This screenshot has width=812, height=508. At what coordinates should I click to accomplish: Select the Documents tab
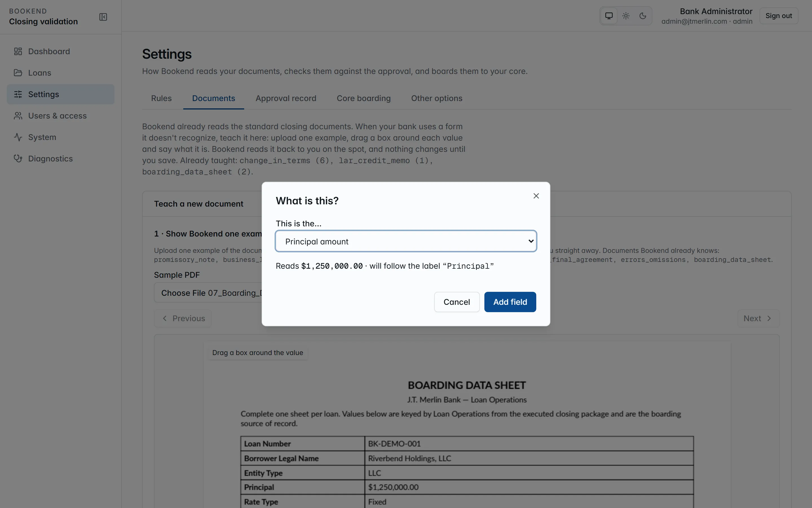point(213,98)
